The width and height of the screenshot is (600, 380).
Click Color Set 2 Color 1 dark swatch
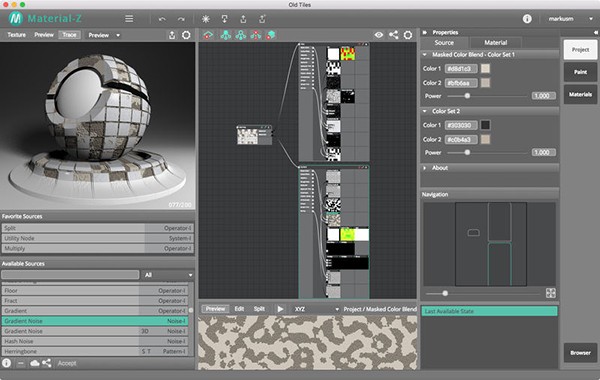click(485, 125)
